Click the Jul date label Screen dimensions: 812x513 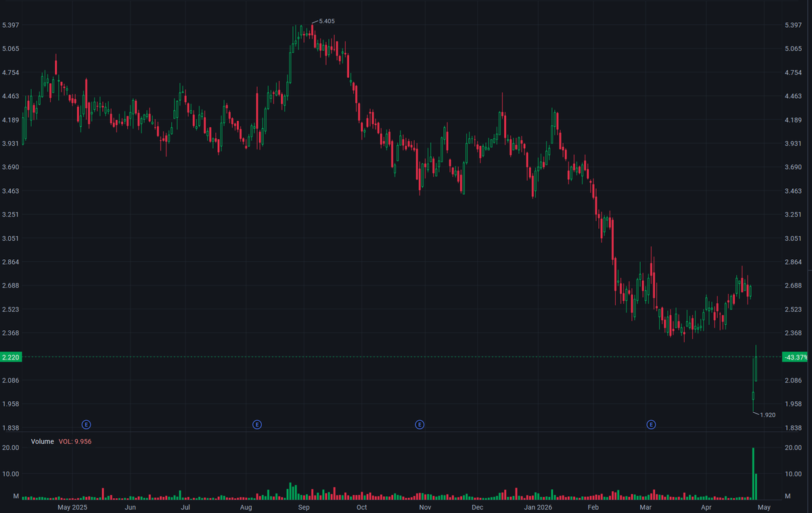[x=186, y=507]
